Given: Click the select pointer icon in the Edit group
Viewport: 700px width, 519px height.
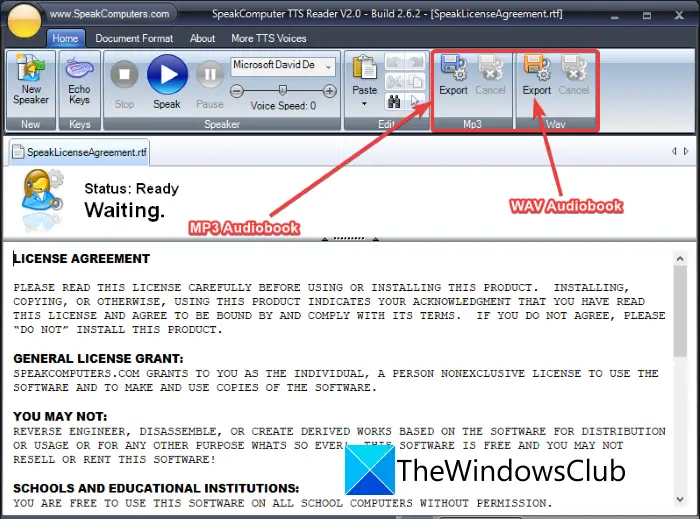Looking at the screenshot, I should tap(416, 102).
